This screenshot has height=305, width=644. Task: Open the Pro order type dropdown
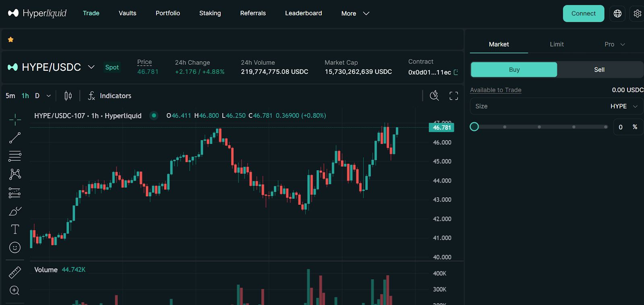615,44
